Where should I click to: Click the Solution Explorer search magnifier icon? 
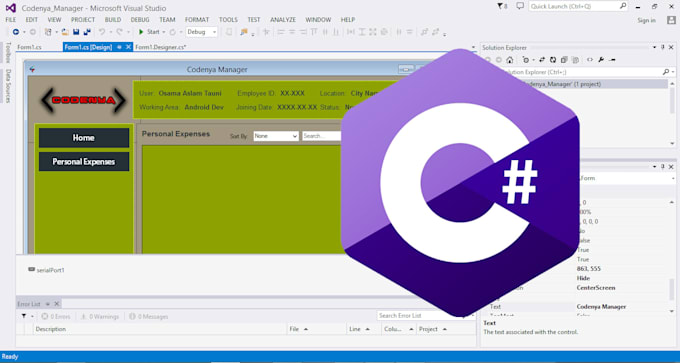[666, 72]
